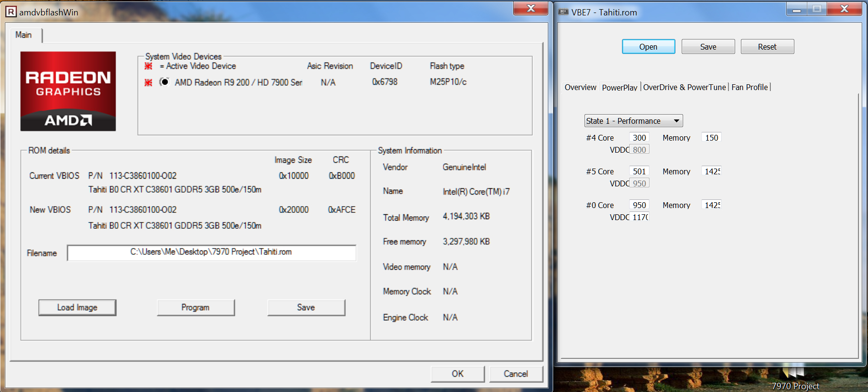Click the amdvbflashWin title bar icon

pyautogui.click(x=11, y=12)
